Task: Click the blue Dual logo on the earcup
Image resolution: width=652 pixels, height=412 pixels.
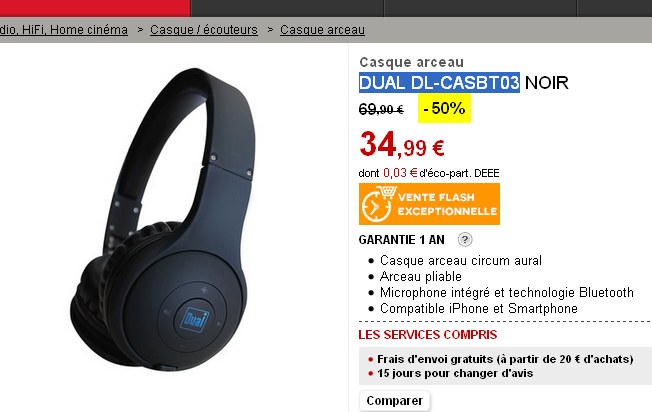Action: pyautogui.click(x=195, y=319)
